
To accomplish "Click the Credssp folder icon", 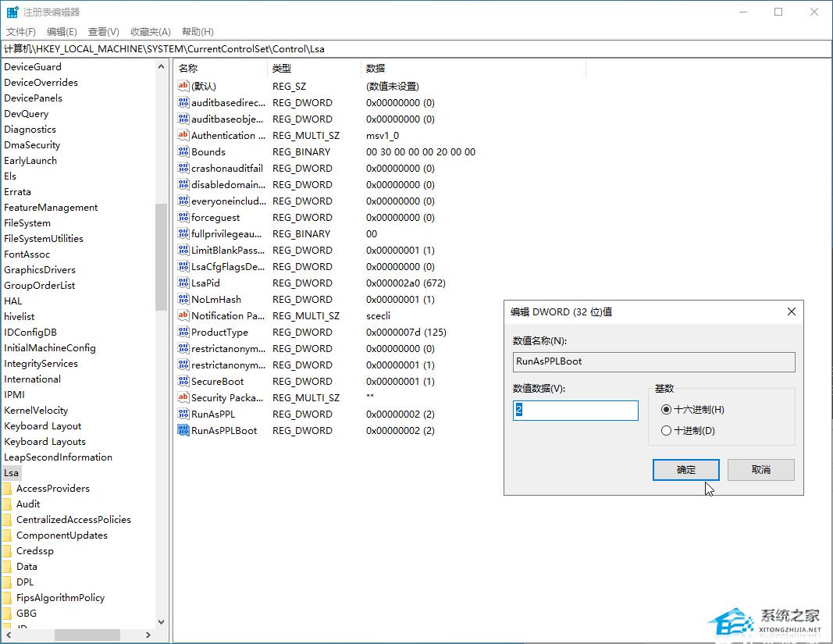I will tap(6, 551).
